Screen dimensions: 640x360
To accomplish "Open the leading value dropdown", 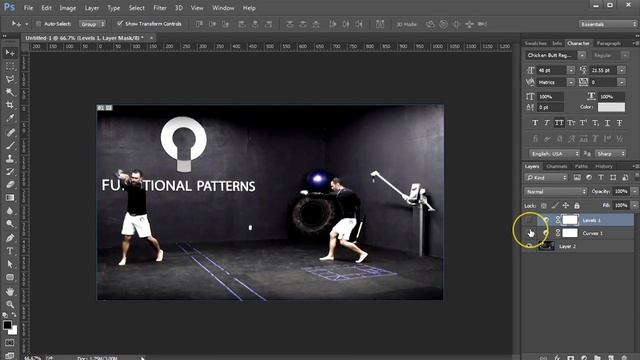I will (x=621, y=70).
